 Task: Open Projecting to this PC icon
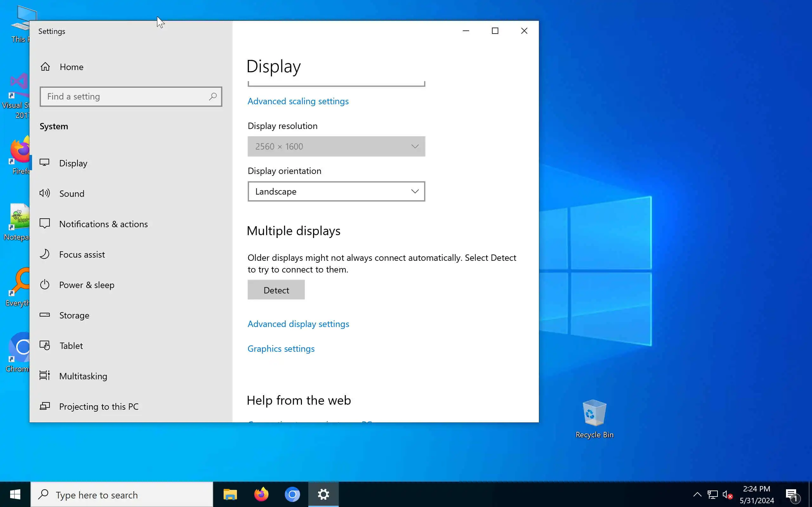point(45,406)
